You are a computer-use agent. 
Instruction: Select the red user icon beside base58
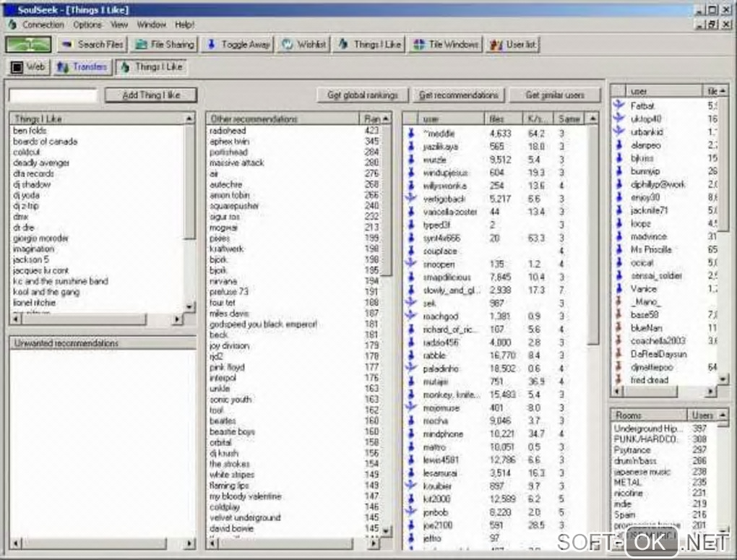pos(618,315)
